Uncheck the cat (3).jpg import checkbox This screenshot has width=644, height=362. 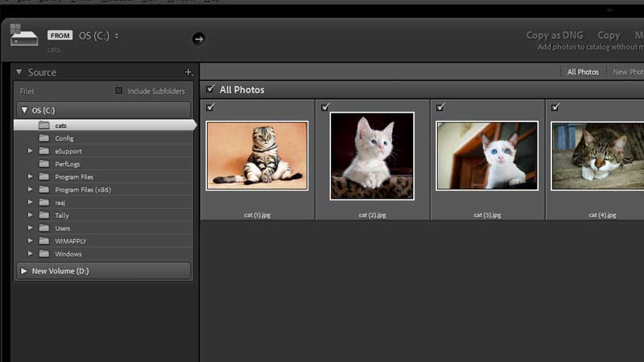pyautogui.click(x=440, y=107)
